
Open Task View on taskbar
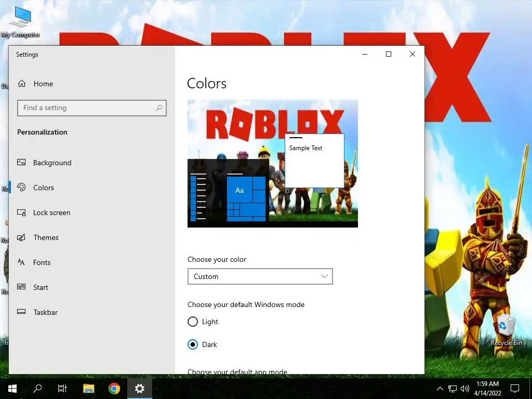[62, 389]
